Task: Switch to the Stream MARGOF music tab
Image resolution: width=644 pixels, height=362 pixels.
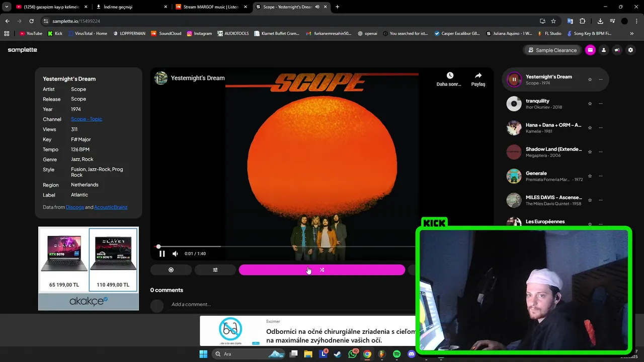Action: (x=211, y=7)
